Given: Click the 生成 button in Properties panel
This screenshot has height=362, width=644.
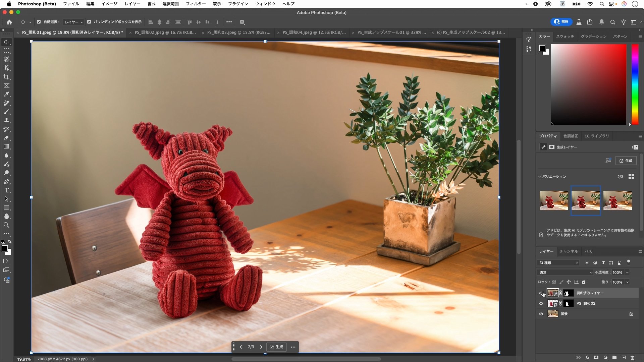Looking at the screenshot, I should (x=626, y=161).
